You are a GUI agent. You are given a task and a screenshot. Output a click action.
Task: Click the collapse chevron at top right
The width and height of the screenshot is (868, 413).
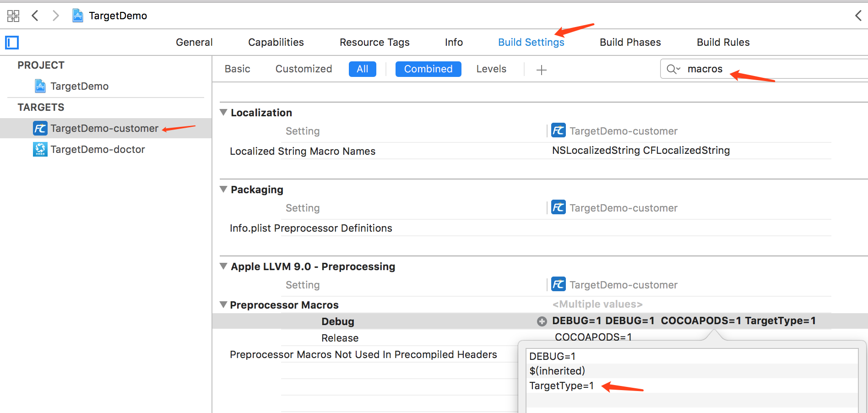(x=858, y=16)
